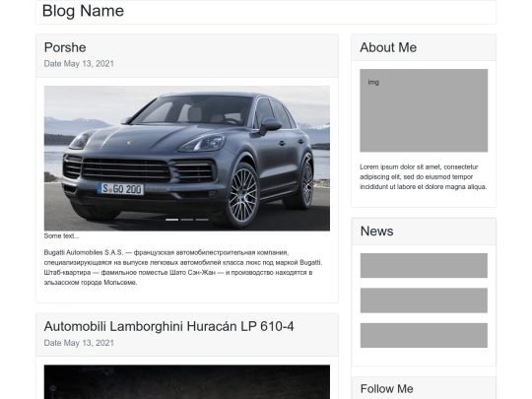Image resolution: width=532 pixels, height=399 pixels.
Task: Open the third News gray placeholder
Action: [x=424, y=335]
